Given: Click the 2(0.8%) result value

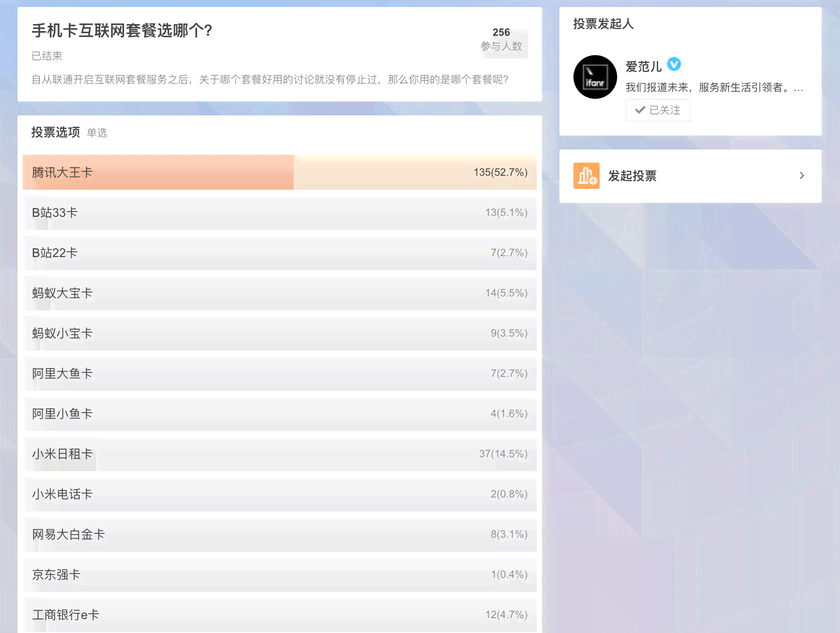Looking at the screenshot, I should coord(509,494).
